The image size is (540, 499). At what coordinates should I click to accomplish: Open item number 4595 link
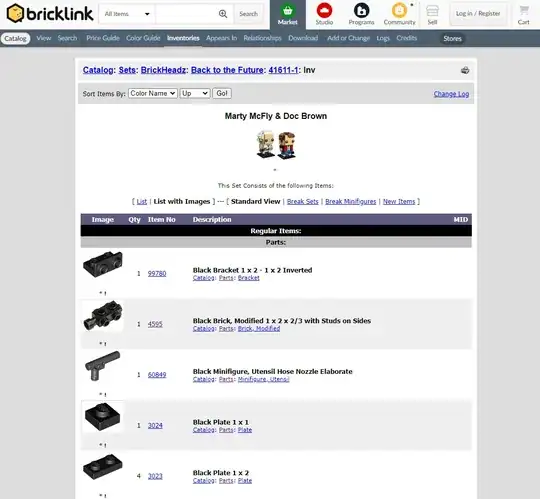(155, 324)
